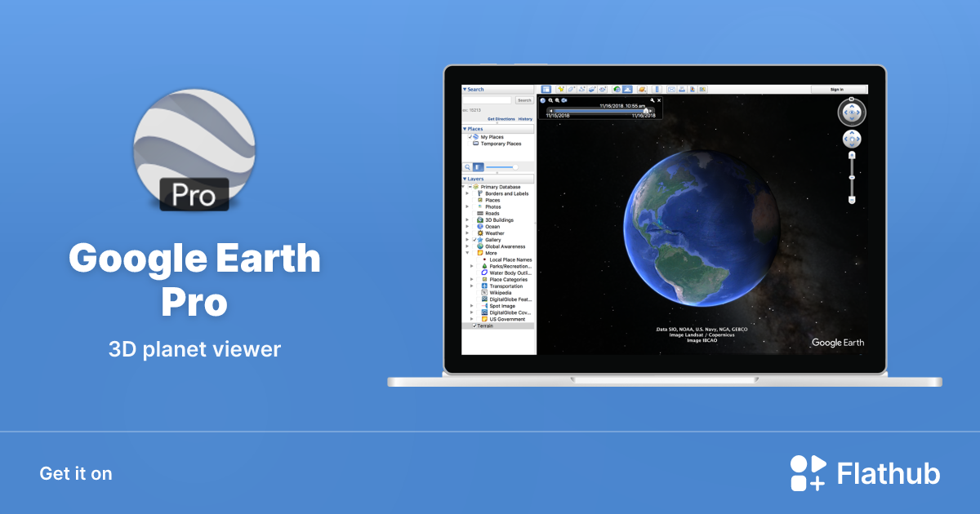
Task: Click Get Directions
Action: (x=501, y=119)
